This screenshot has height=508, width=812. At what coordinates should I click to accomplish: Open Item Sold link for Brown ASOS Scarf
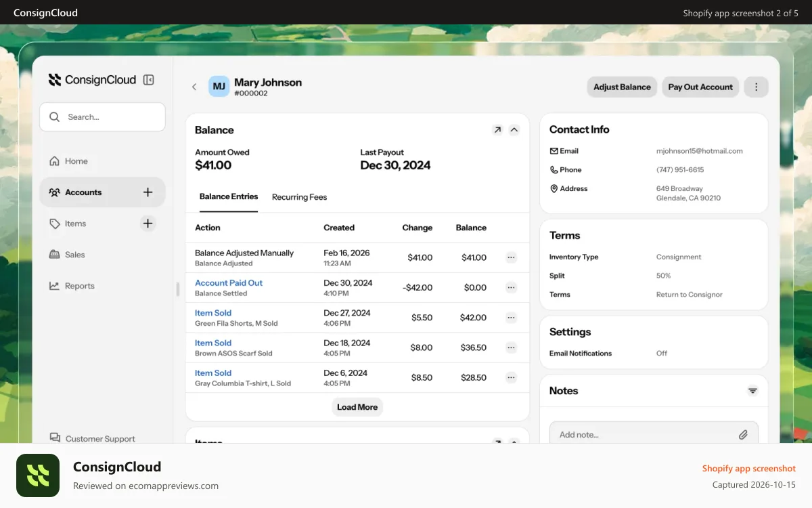(213, 343)
